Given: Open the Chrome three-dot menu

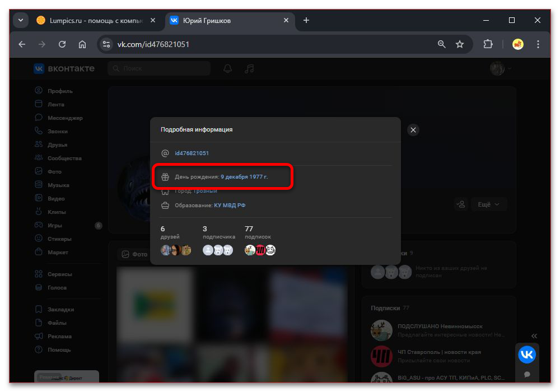Looking at the screenshot, I should point(538,44).
